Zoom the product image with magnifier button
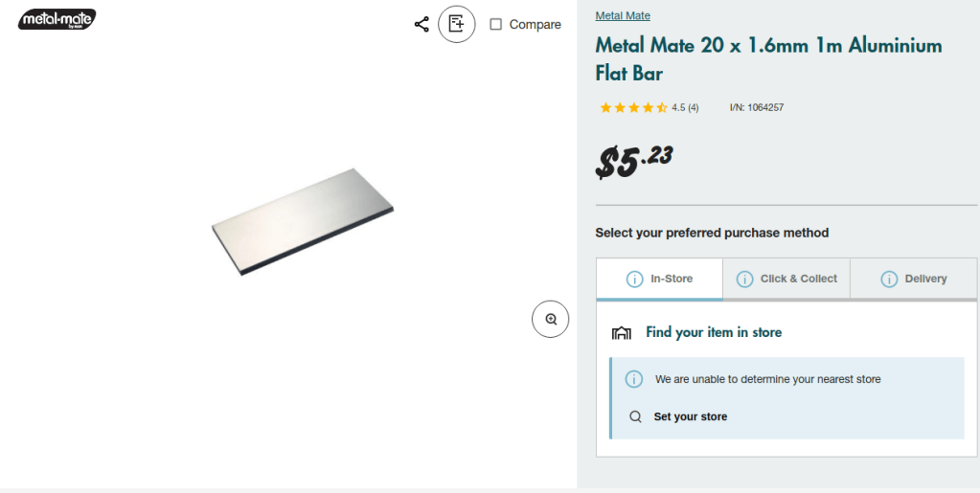 (551, 319)
